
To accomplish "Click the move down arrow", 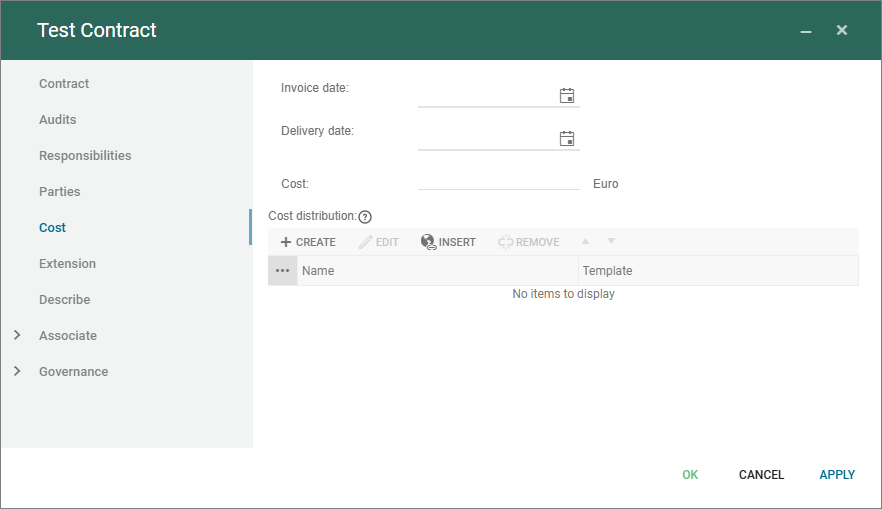I will (x=611, y=241).
